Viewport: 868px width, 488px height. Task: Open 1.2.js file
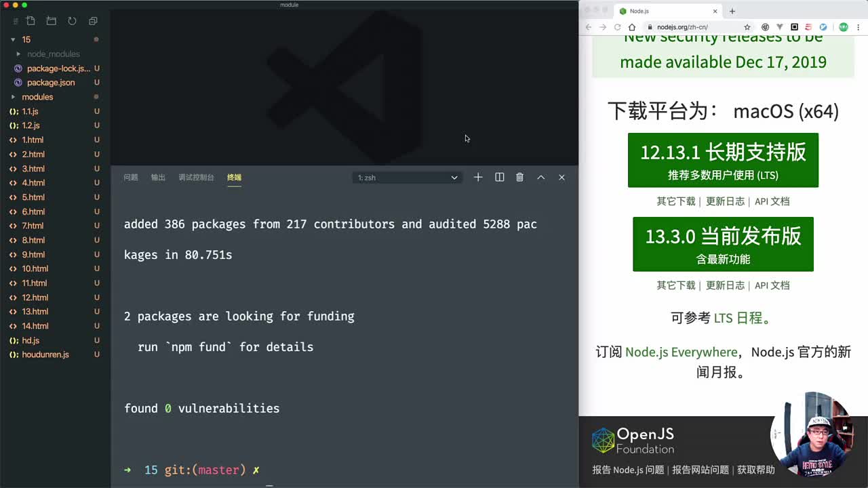(56, 125)
